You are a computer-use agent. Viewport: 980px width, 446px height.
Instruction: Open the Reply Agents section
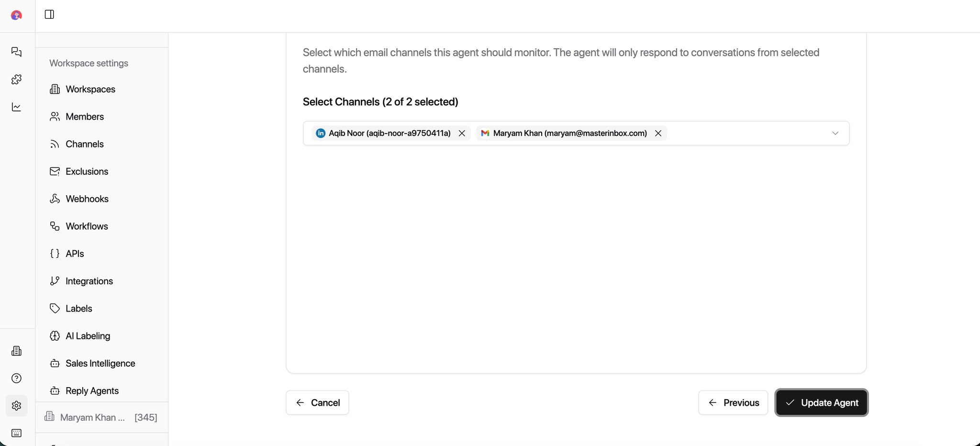tap(92, 390)
